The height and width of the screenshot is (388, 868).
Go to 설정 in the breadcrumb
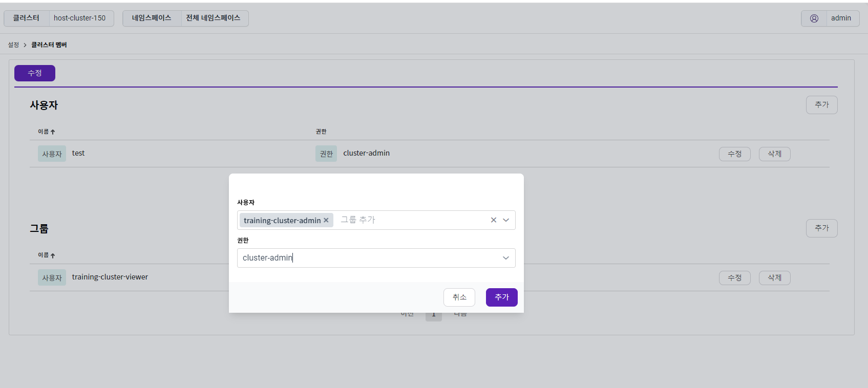[13, 45]
